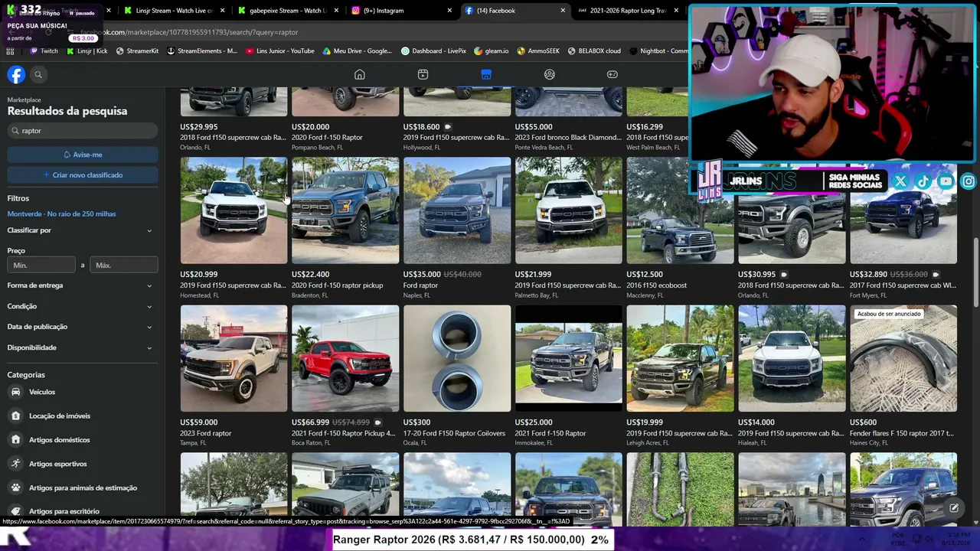Open the AmmoSEEK bookmark
980x551 pixels.
pos(538,51)
